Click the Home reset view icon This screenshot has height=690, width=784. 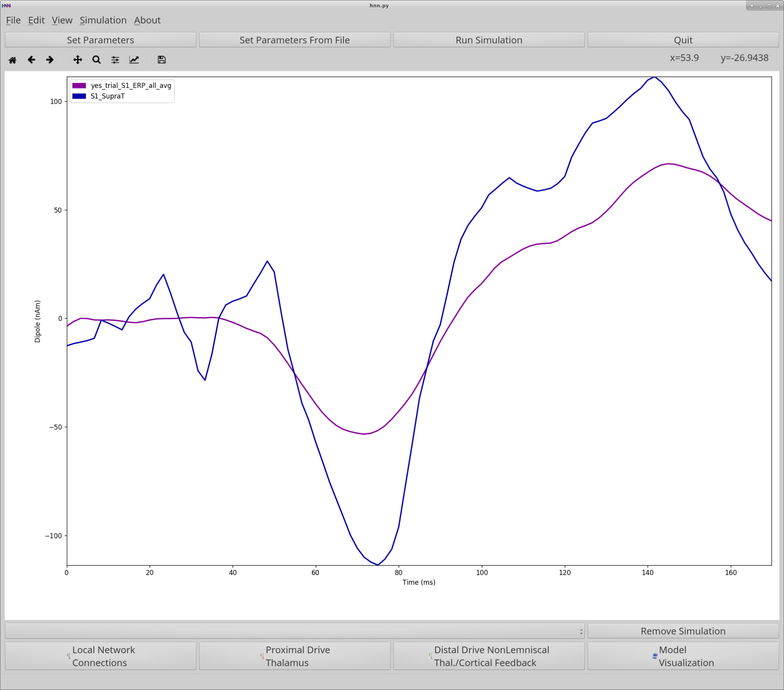[x=13, y=60]
